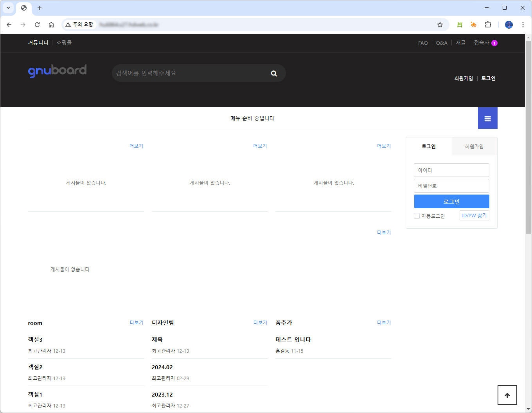Viewport: 532px width, 413px height.
Task: Click in the 비밀번호 input field
Action: coord(451,186)
